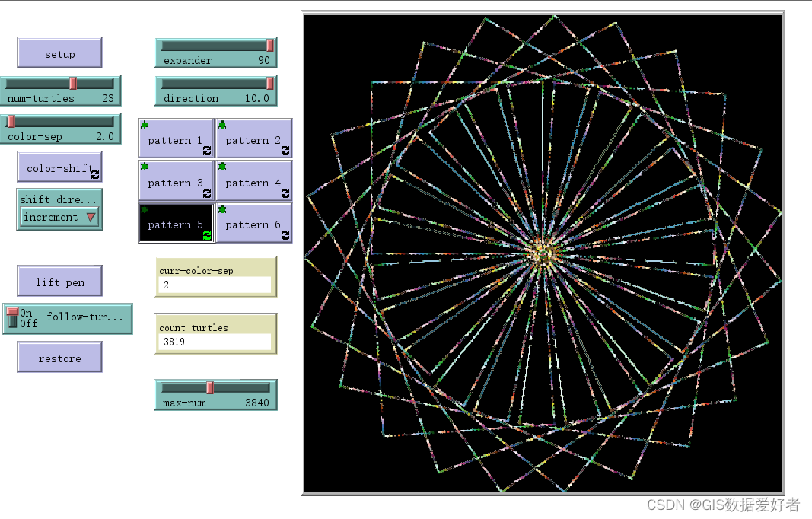Click the max-num slider handle
Viewport: 812px width, 519px height.
(210, 388)
